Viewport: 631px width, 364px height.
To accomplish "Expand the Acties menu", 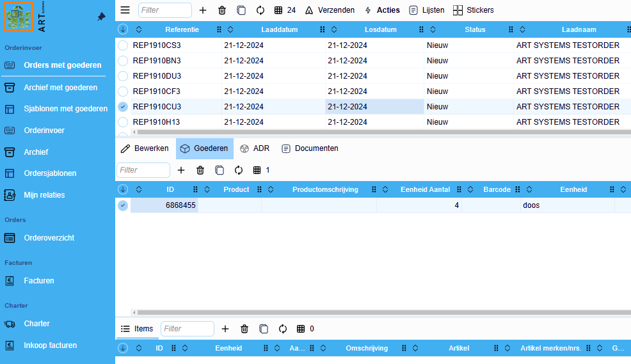I will [x=382, y=10].
